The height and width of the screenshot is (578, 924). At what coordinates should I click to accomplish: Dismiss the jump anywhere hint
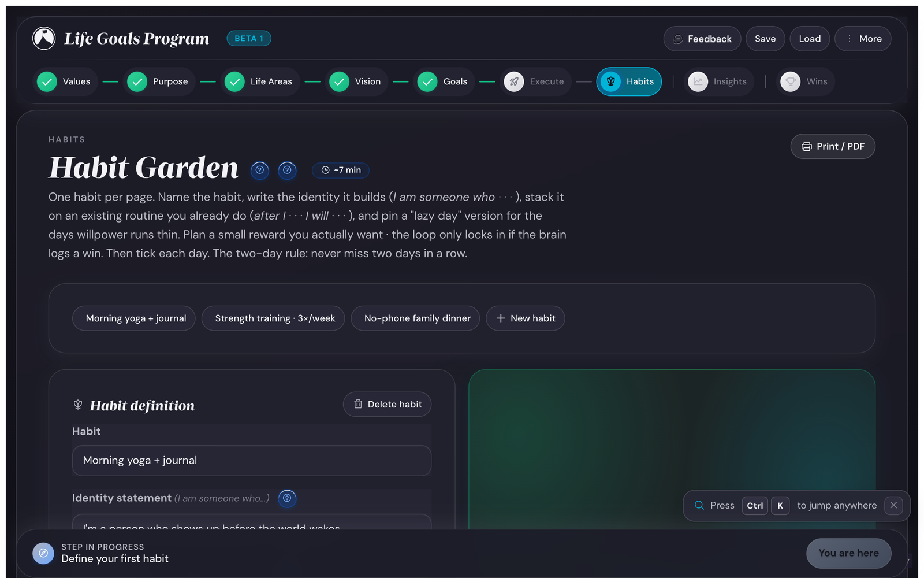pyautogui.click(x=893, y=505)
